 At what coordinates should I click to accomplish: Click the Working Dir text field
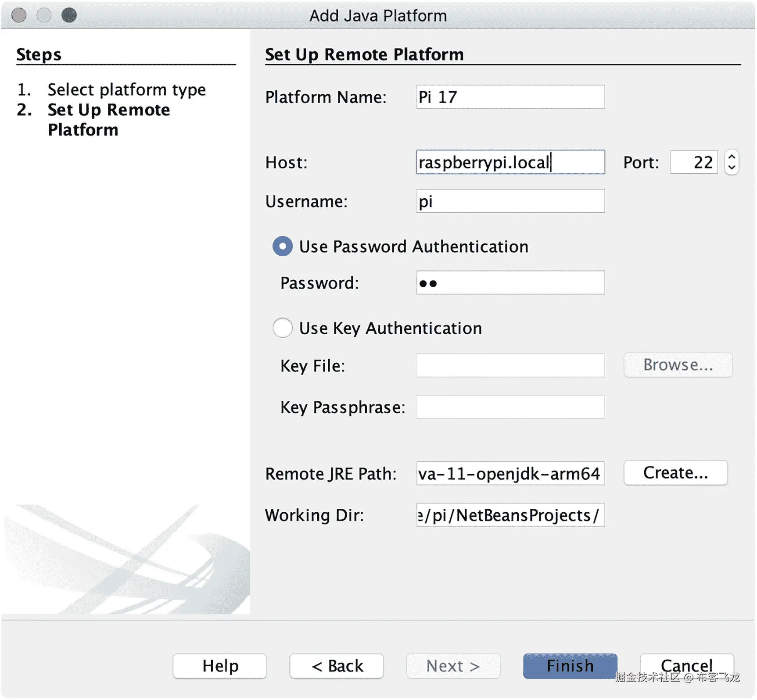coord(510,515)
